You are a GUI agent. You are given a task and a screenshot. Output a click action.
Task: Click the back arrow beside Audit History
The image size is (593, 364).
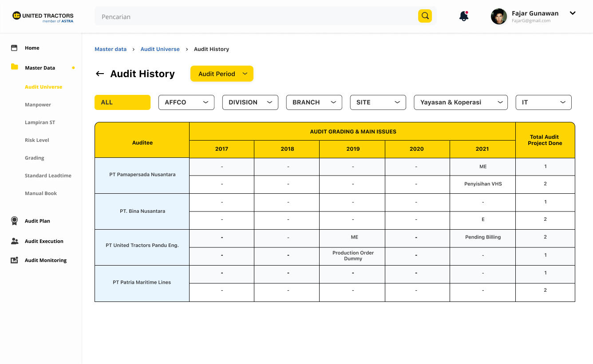click(100, 74)
